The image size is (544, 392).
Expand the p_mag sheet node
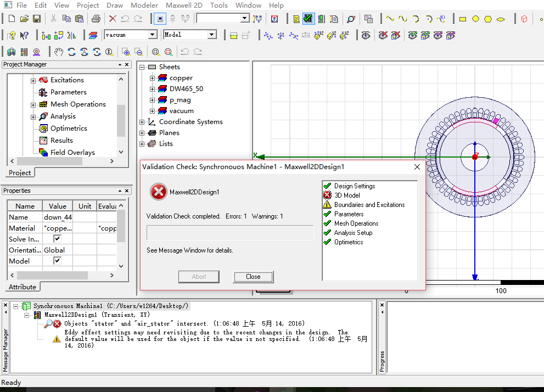tap(152, 100)
